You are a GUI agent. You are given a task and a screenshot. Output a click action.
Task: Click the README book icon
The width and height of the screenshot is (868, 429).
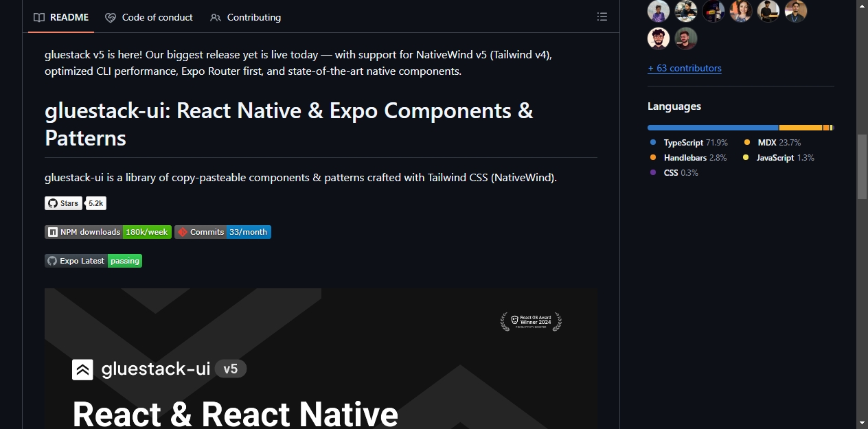click(39, 17)
